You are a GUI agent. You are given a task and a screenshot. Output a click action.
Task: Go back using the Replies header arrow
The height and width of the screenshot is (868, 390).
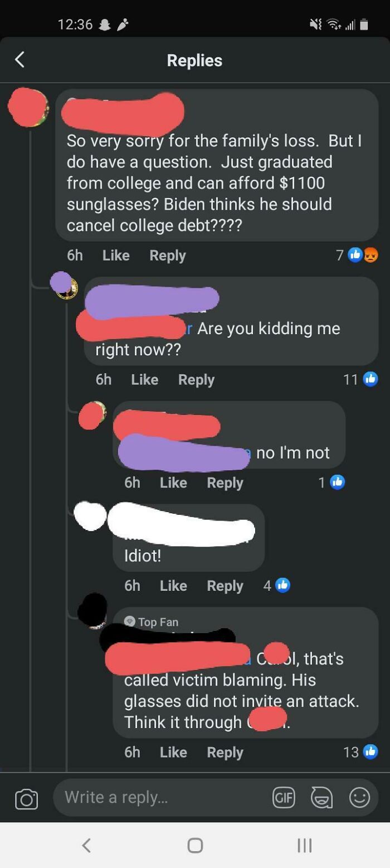pos(19,60)
